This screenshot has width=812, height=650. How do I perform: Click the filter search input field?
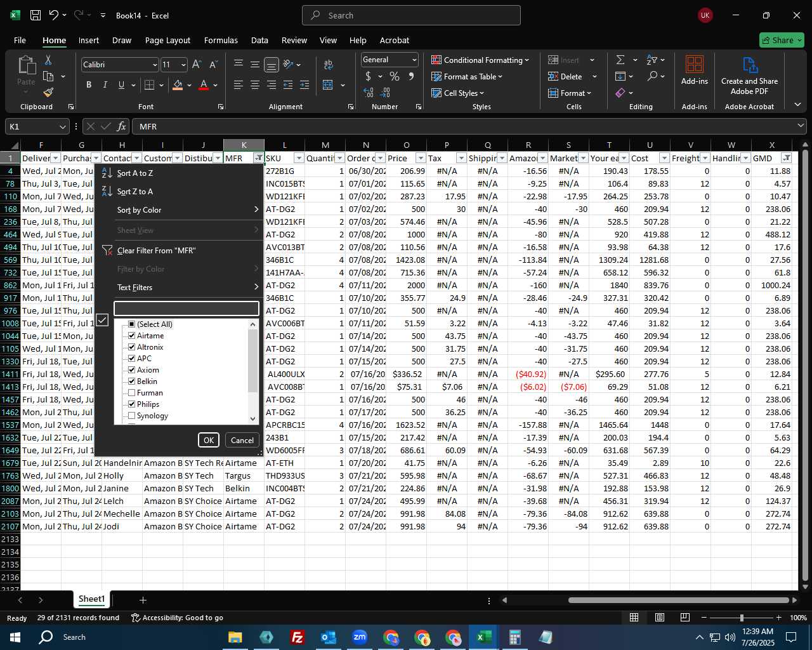(x=187, y=308)
